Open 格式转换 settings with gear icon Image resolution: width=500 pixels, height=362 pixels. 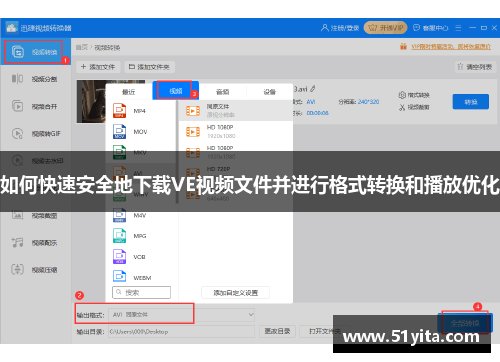(414, 95)
